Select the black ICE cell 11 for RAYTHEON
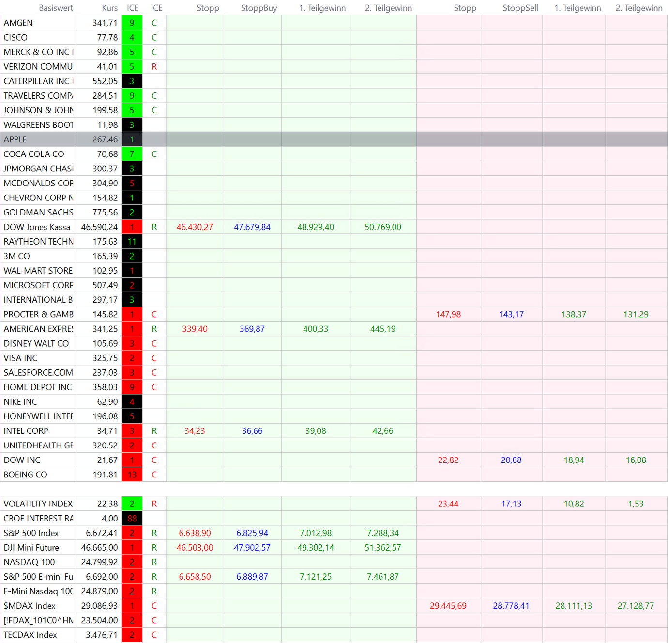This screenshot has width=668, height=644. coord(132,242)
